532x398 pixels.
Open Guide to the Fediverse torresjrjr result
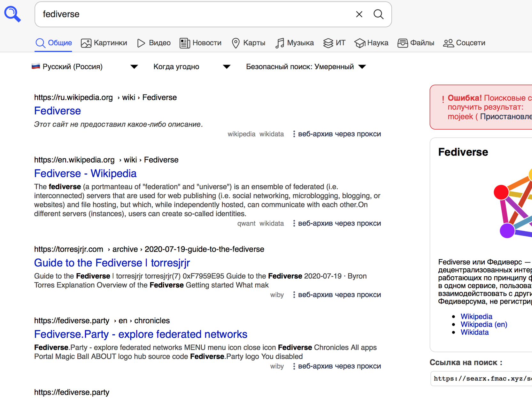tap(112, 263)
